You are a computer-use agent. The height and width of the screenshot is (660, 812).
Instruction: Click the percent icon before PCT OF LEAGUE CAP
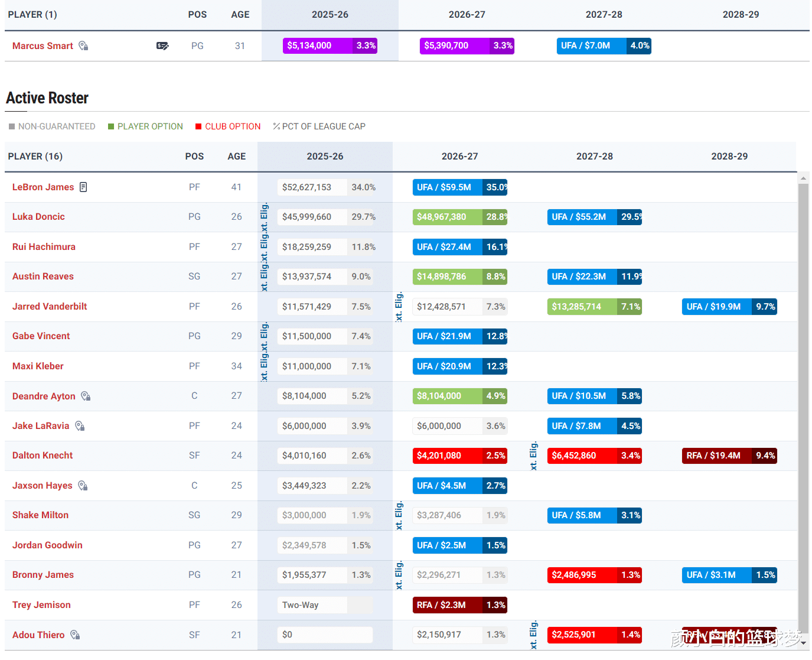276,126
